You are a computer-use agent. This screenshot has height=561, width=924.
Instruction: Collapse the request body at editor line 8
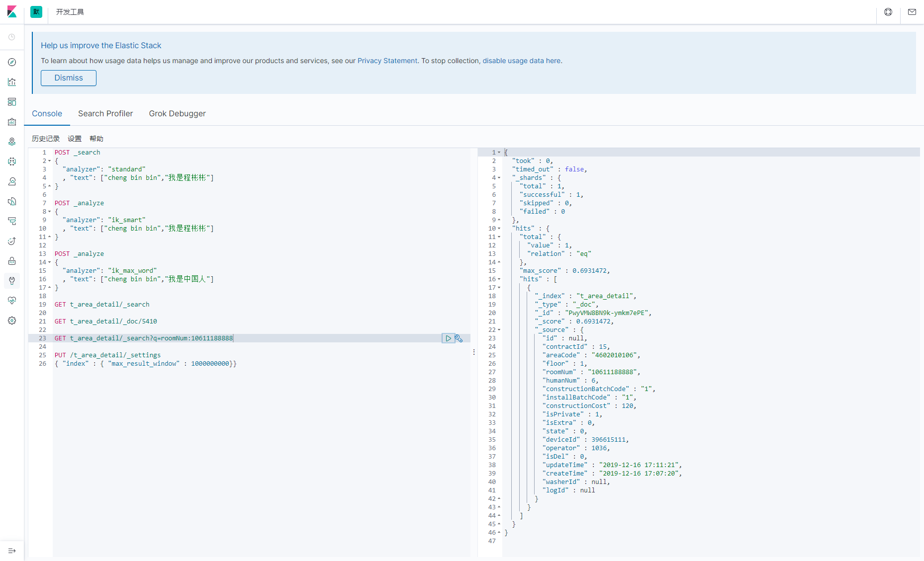click(49, 212)
